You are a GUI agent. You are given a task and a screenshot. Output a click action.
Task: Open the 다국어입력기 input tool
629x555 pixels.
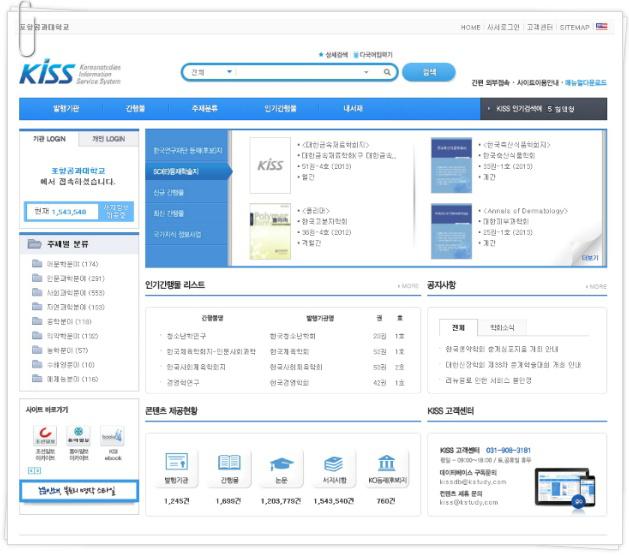pyautogui.click(x=373, y=55)
